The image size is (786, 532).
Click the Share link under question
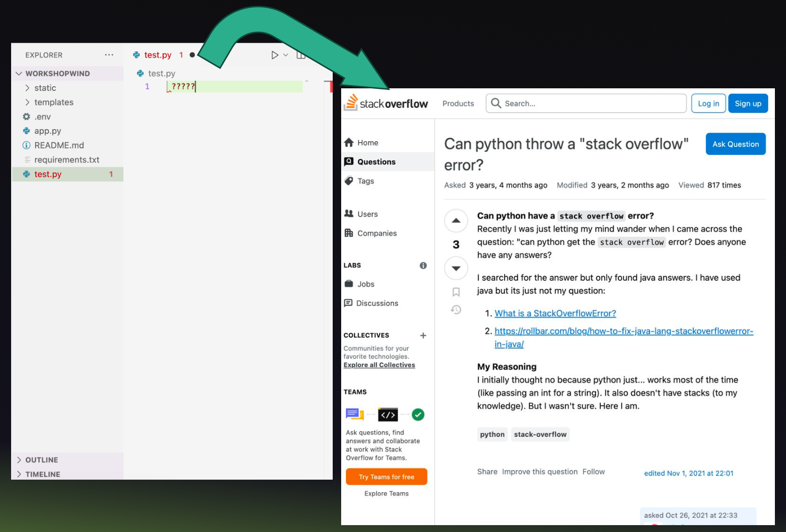(x=487, y=472)
